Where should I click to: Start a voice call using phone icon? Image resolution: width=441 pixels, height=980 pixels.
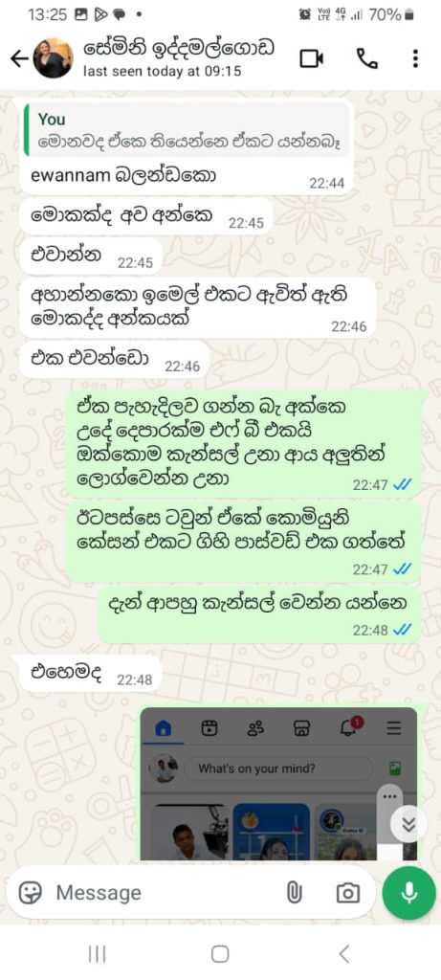(x=367, y=58)
